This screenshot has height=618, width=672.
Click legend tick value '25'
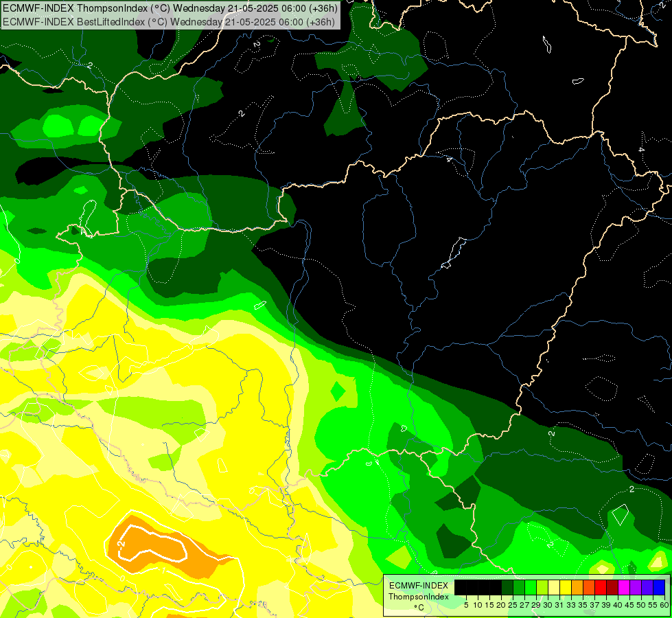[513, 605]
